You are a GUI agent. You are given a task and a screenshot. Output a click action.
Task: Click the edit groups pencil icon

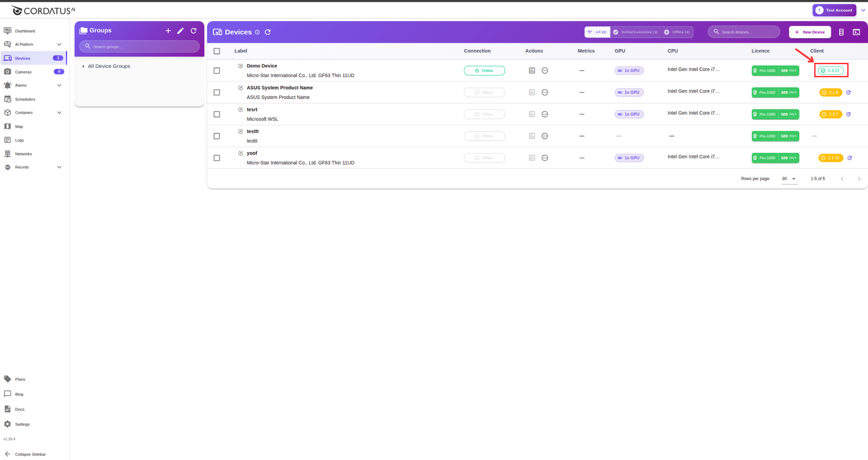coord(180,31)
